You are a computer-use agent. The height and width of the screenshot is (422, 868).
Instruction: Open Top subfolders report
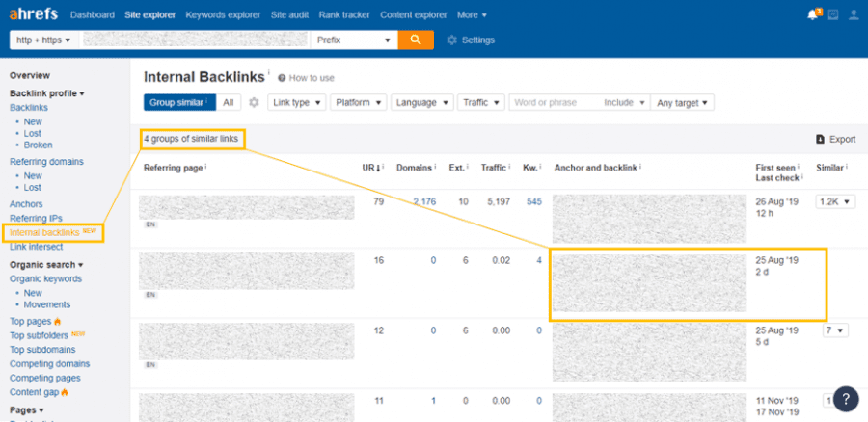[x=39, y=335]
